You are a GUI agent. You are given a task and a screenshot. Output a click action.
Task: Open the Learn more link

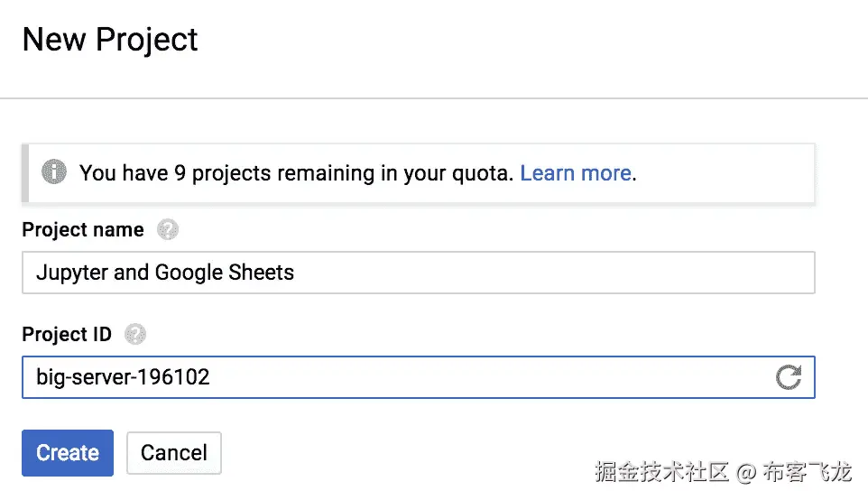pos(575,173)
